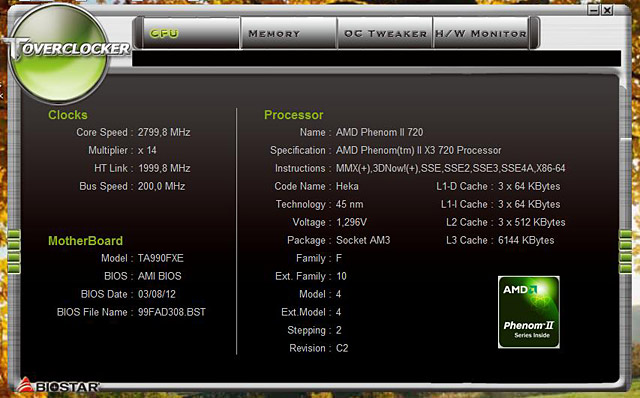This screenshot has height=398, width=640.
Task: Select BIOS file name 99FAD308.BST
Action: [172, 312]
